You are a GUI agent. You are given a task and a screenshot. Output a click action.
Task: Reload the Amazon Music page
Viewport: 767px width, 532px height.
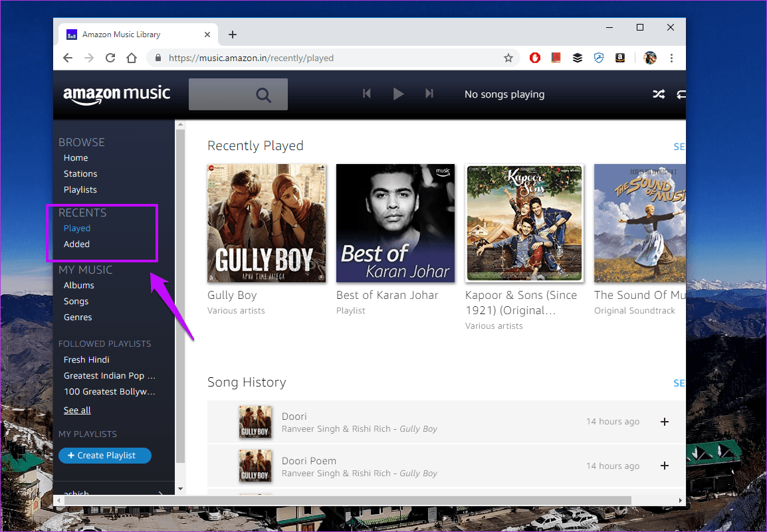tap(110, 58)
